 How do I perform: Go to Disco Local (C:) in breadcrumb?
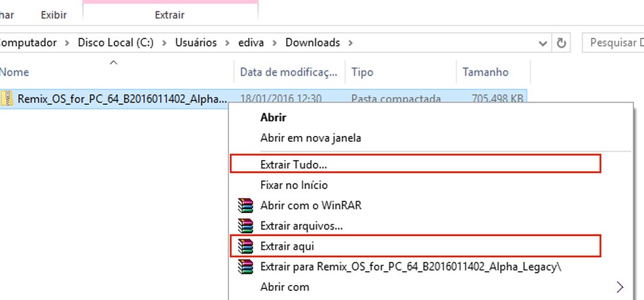point(116,42)
